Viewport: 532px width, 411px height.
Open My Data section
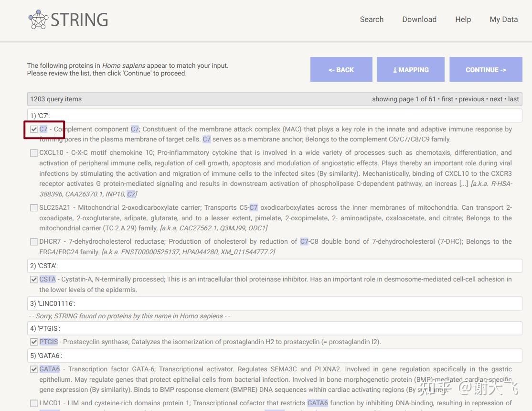[x=503, y=20]
